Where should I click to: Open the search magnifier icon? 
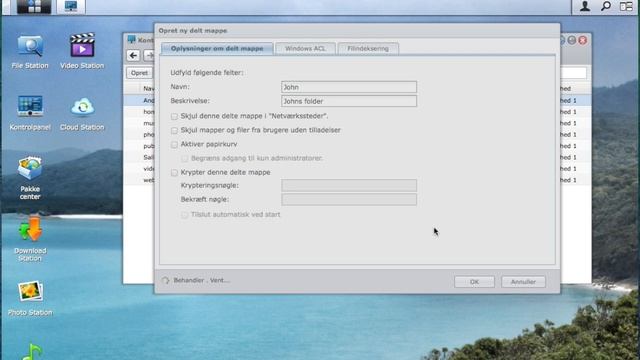[x=606, y=6]
